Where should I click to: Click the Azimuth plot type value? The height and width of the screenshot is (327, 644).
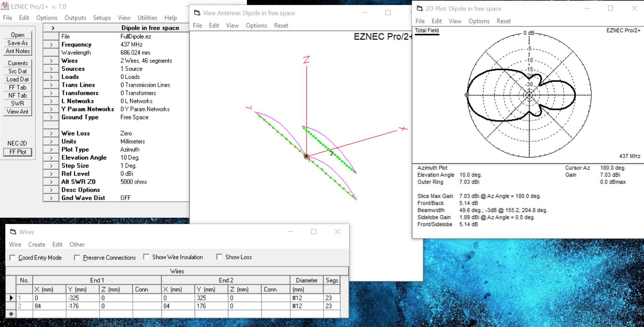coord(130,149)
